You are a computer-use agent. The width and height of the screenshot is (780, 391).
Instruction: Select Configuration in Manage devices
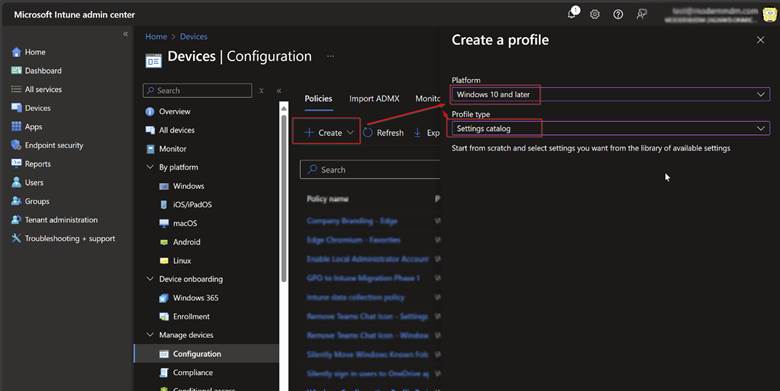click(x=206, y=354)
